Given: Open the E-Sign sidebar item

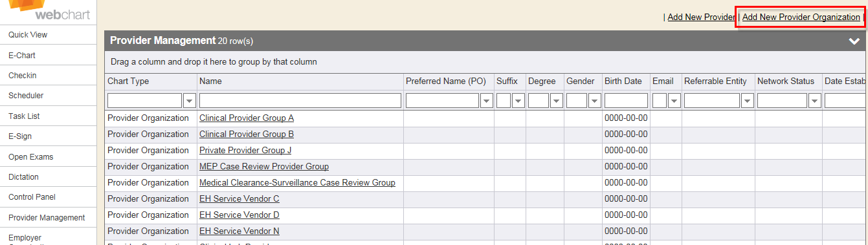Looking at the screenshot, I should click(x=20, y=136).
